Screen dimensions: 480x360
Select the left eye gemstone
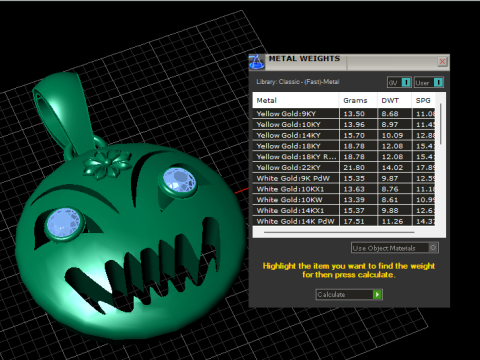click(x=64, y=223)
